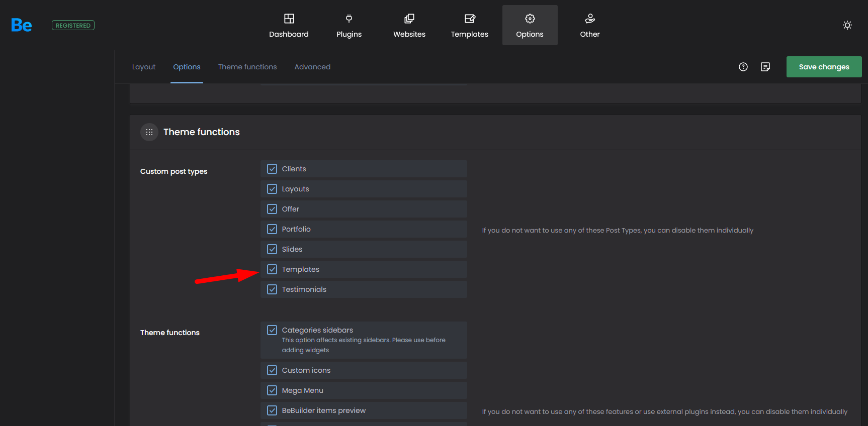Viewport: 868px width, 426px height.
Task: Open the Dashboard section
Action: (289, 25)
